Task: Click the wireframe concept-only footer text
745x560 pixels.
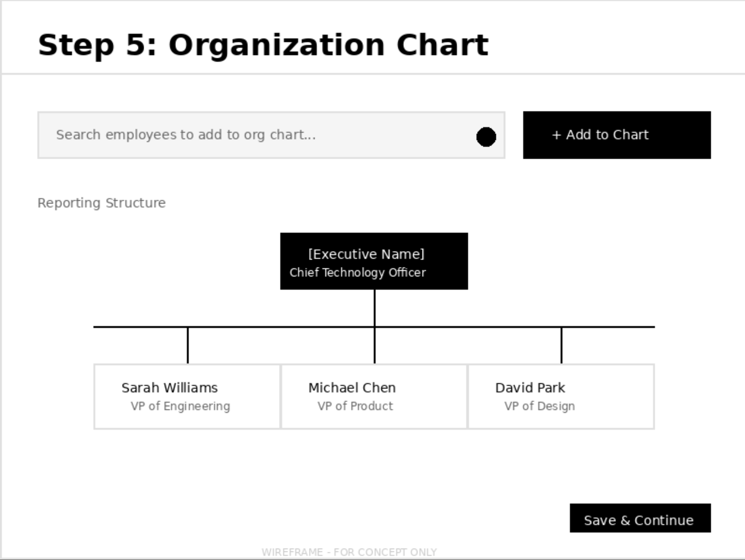Action: pos(349,552)
